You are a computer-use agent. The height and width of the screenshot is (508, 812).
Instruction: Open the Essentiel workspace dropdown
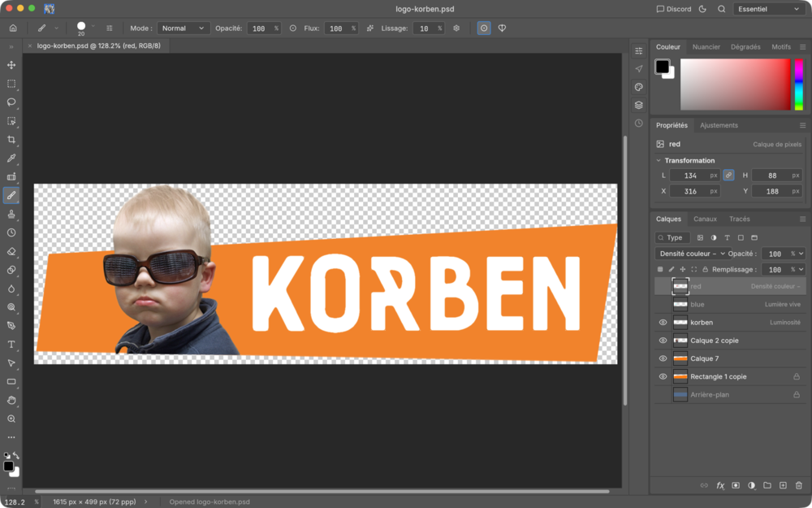tap(769, 9)
